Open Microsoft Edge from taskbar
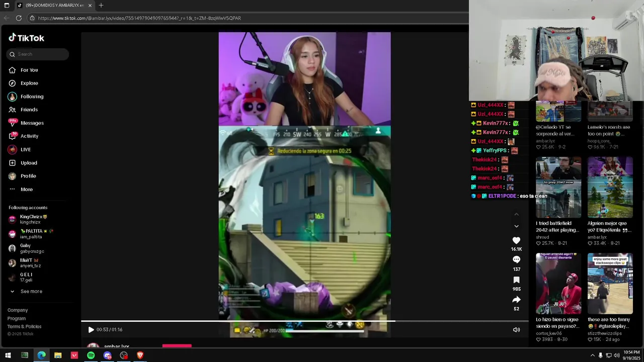The height and width of the screenshot is (362, 644). point(41,355)
